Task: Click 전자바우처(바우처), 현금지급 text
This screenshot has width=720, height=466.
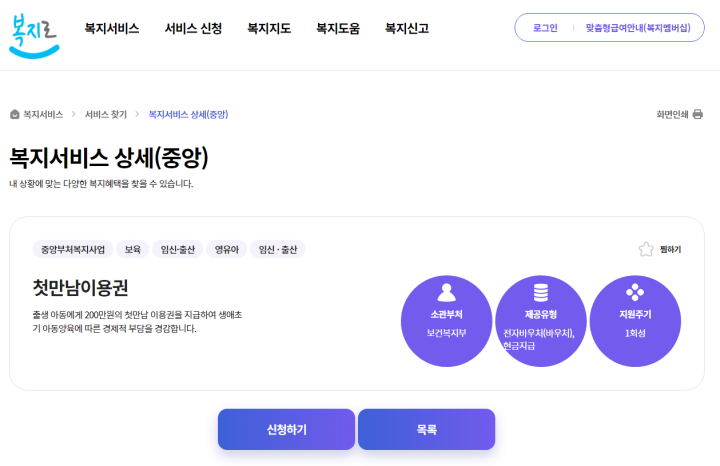Action: [x=539, y=339]
